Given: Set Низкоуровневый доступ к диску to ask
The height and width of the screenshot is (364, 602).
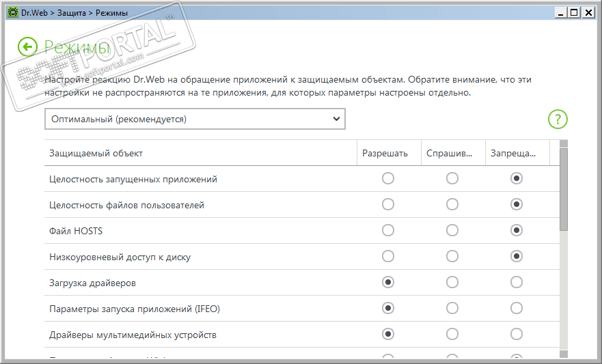Looking at the screenshot, I should [x=452, y=256].
